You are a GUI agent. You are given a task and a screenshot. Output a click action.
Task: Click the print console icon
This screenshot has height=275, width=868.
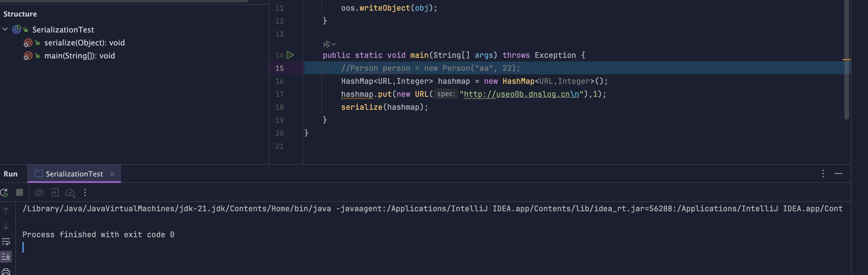tap(6, 272)
